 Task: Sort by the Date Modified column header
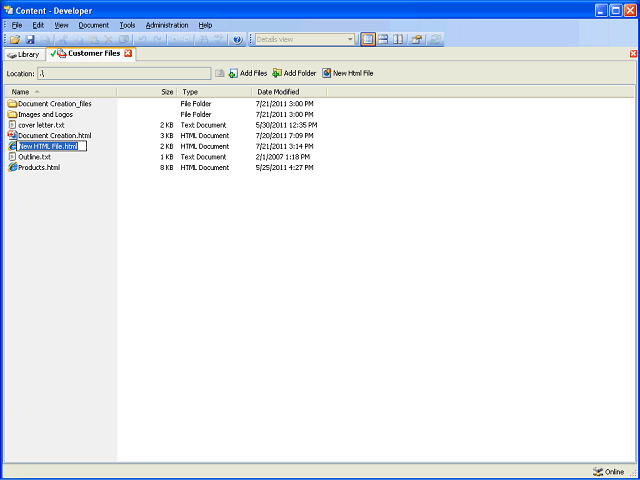[x=289, y=92]
